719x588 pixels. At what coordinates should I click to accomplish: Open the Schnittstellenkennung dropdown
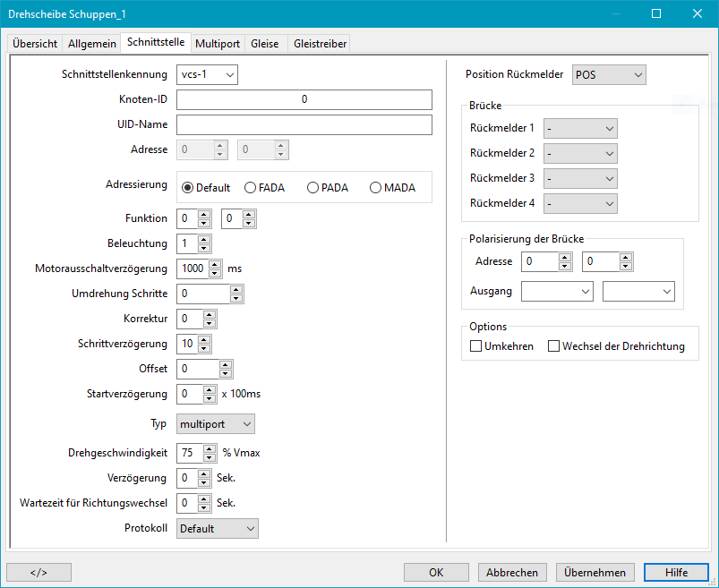(208, 75)
